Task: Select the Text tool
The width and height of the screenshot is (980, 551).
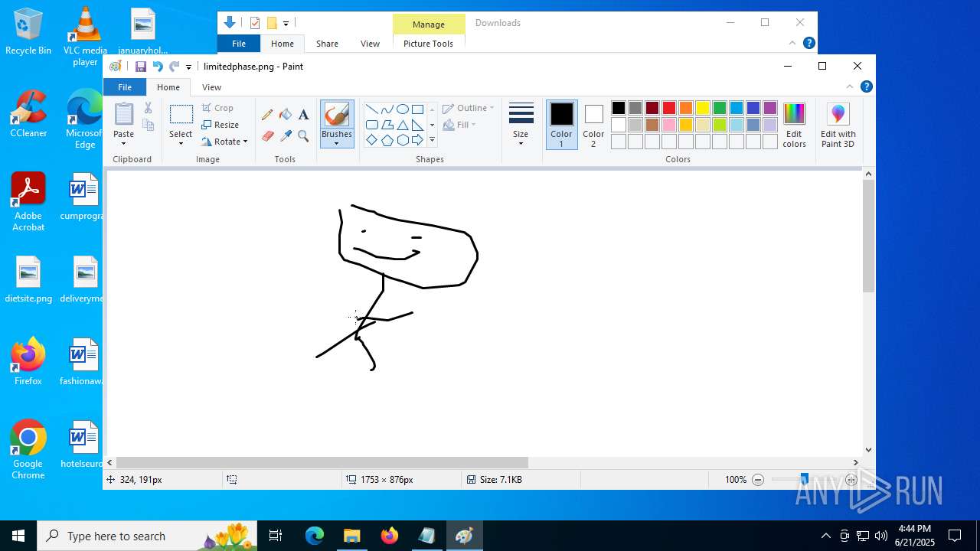Action: pyautogui.click(x=303, y=115)
